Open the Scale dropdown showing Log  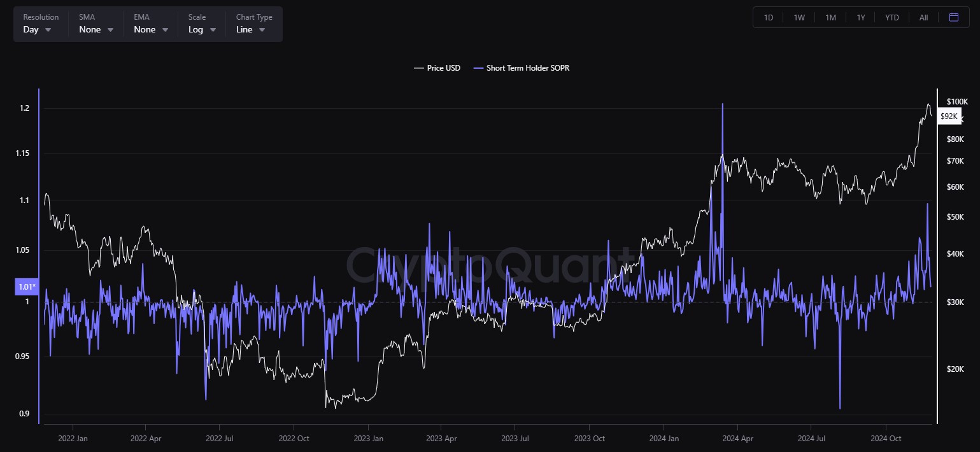click(201, 29)
